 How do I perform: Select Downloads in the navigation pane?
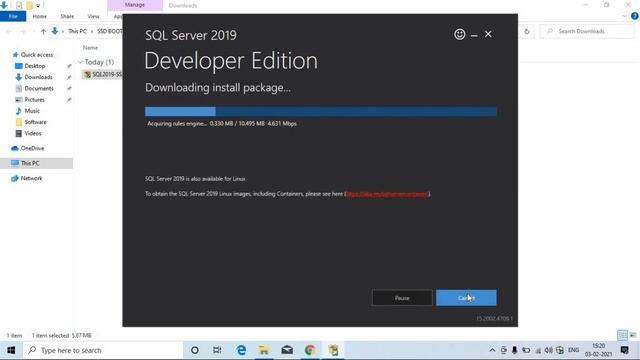38,77
